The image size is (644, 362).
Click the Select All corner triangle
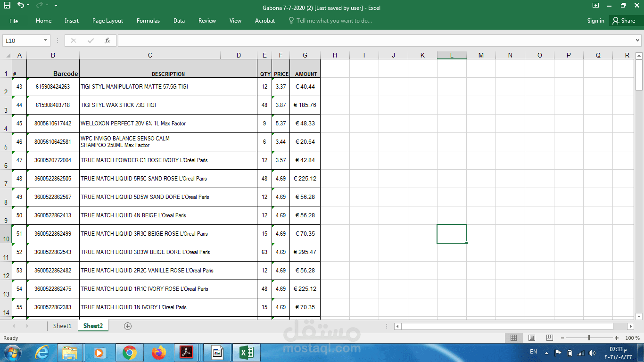tap(8, 56)
